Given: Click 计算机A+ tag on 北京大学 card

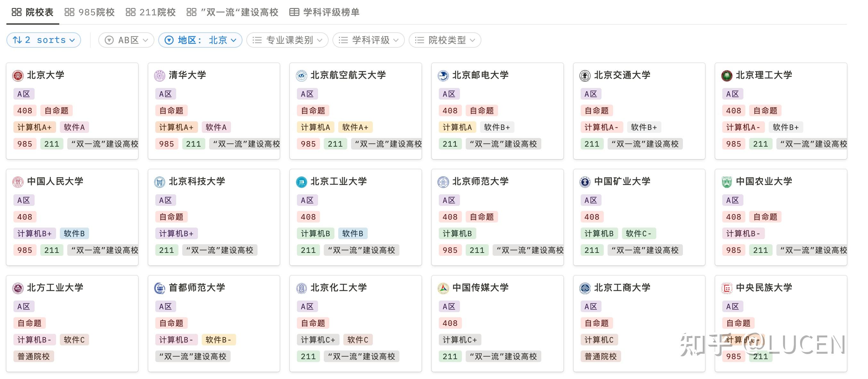Looking at the screenshot, I should [34, 127].
